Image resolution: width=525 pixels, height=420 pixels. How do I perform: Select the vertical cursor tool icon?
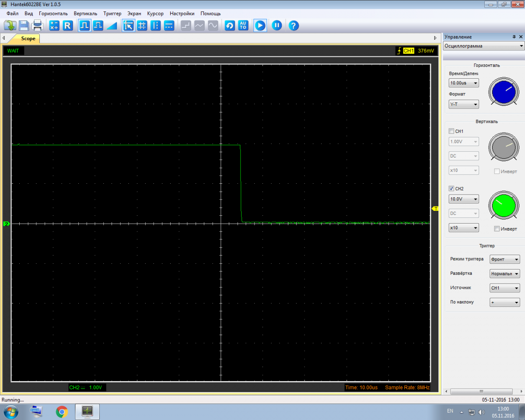[x=155, y=25]
